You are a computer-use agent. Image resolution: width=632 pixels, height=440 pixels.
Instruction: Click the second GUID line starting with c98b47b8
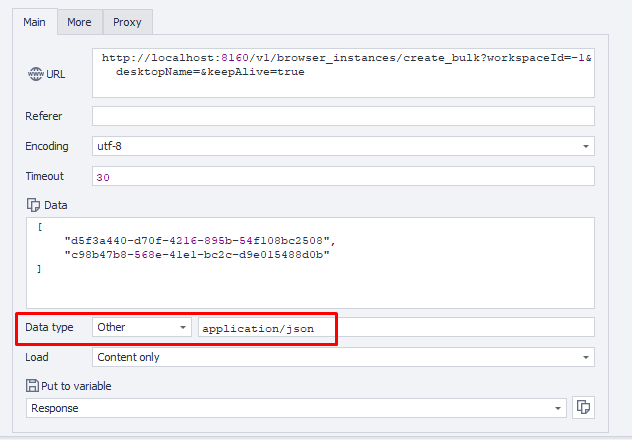click(197, 255)
